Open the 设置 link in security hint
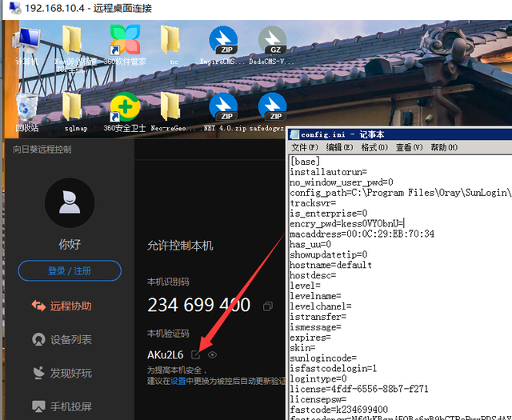Viewport: 512px width, 420px height. (x=178, y=381)
